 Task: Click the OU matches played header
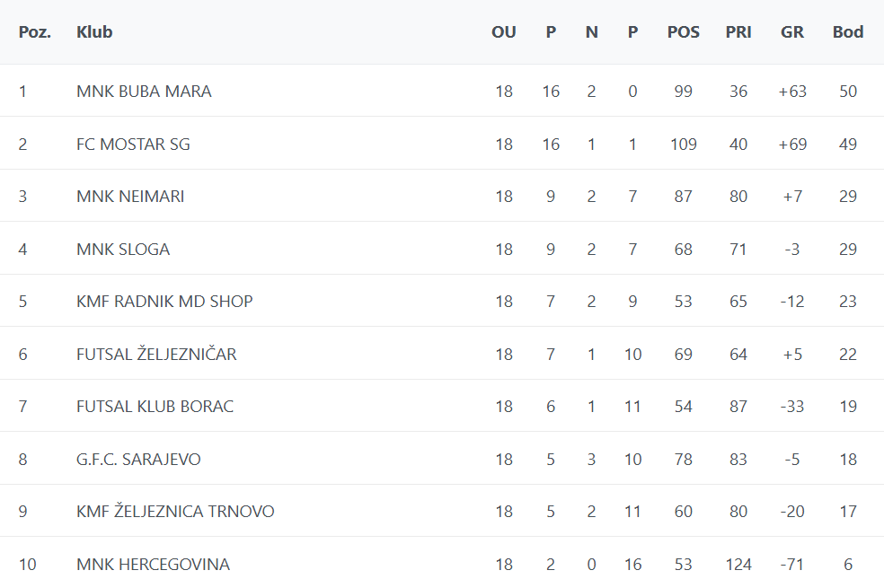[x=504, y=32]
